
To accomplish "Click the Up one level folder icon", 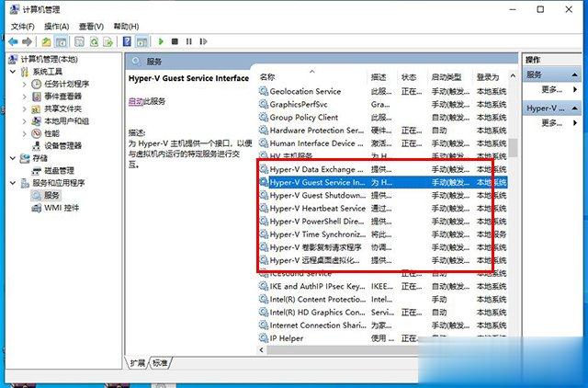I will (46, 41).
